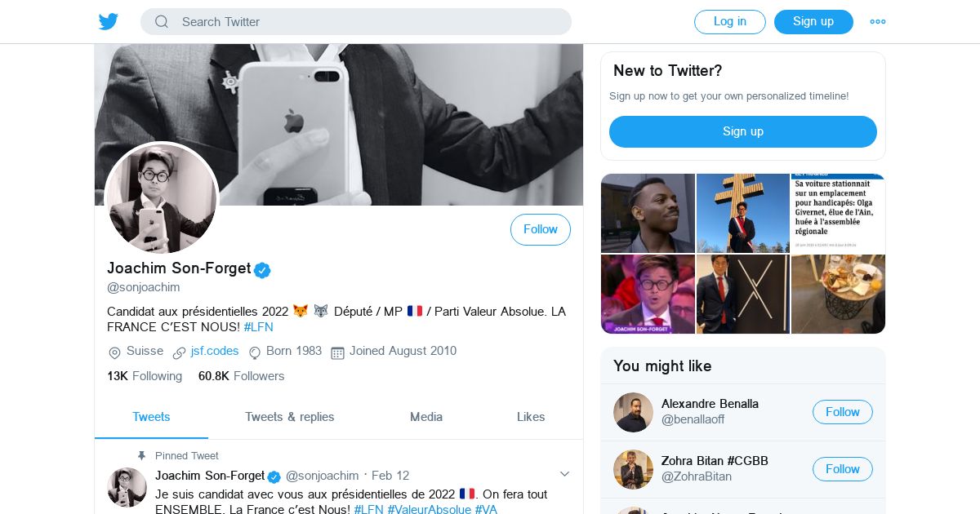Select the Likes tab

[x=531, y=417]
